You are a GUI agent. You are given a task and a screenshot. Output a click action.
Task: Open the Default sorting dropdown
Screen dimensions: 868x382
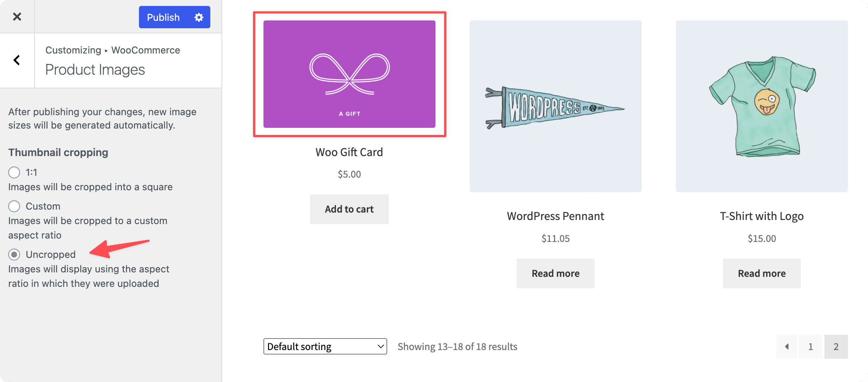coord(325,346)
